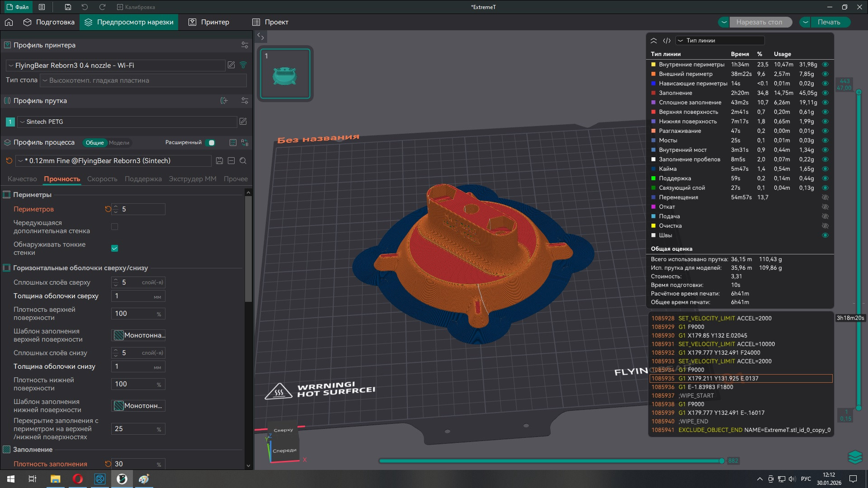Select plate 1 thumbnail
The image size is (868, 488).
click(x=285, y=74)
